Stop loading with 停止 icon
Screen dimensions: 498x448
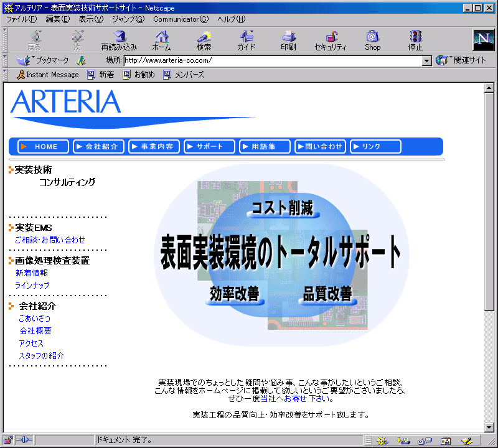pos(415,40)
